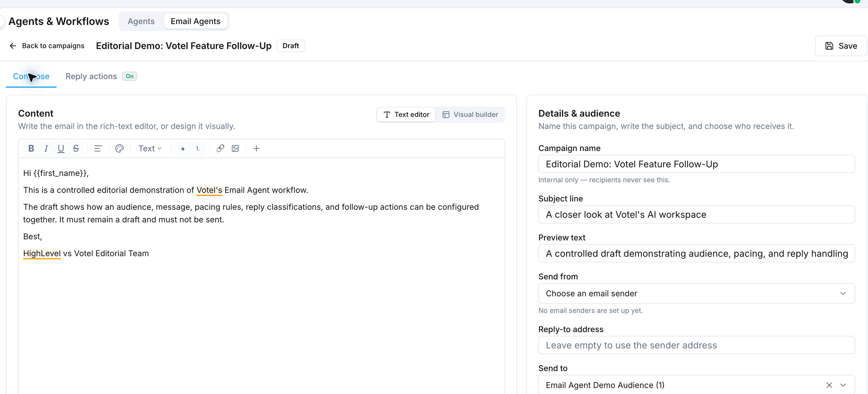Click the underlined word Votel's in body

209,190
